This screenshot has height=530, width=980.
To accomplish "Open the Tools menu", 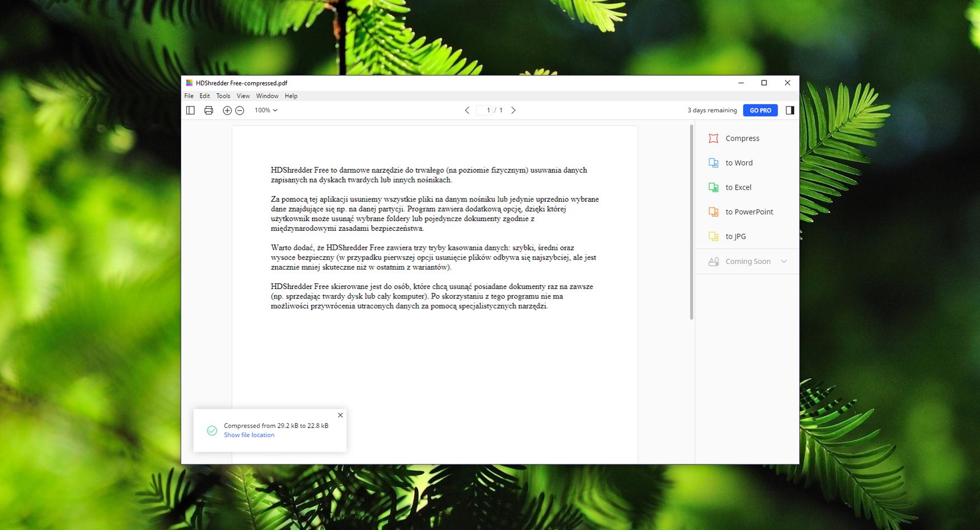I will click(x=223, y=96).
